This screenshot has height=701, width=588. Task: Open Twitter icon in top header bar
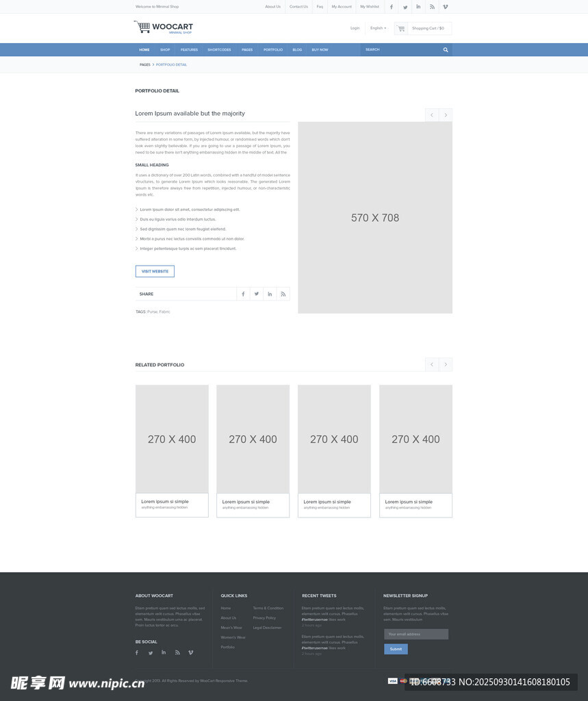pos(405,7)
